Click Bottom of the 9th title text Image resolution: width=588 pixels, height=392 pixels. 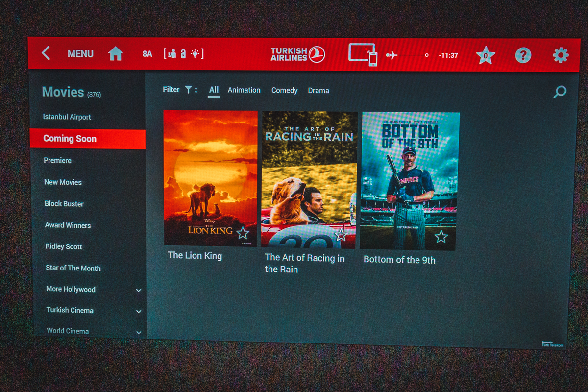(x=399, y=260)
